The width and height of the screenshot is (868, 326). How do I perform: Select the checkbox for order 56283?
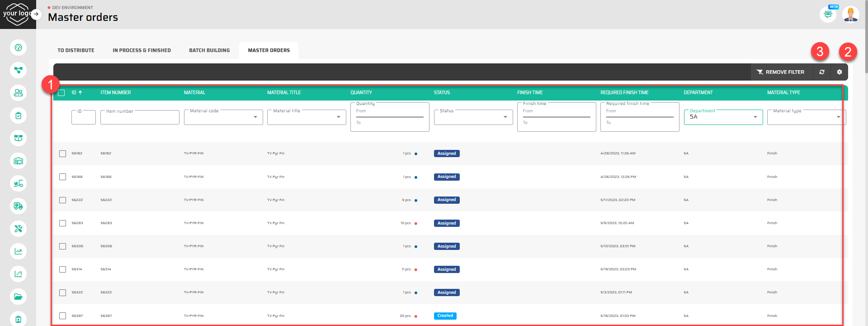pos(62,223)
